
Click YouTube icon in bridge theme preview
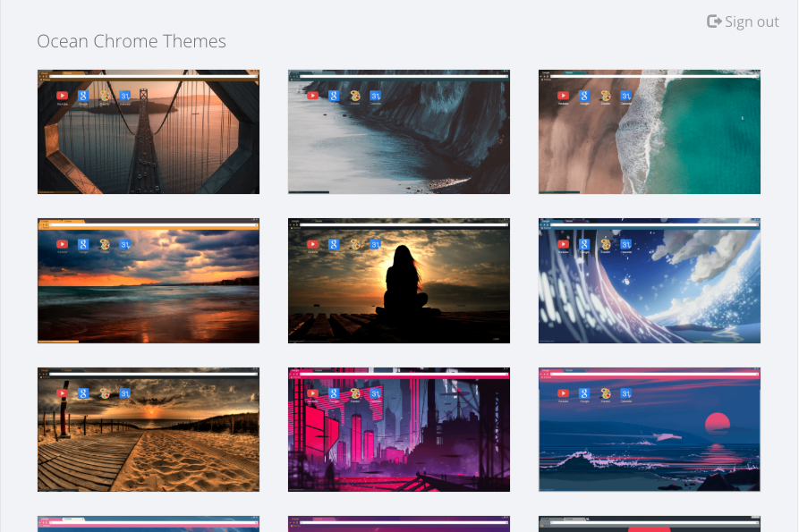[x=62, y=96]
